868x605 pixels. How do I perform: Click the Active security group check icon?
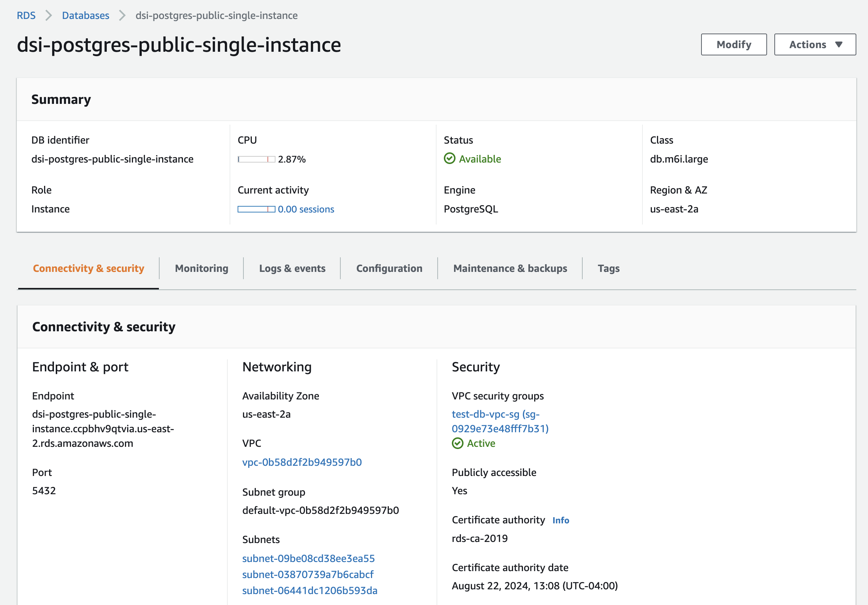click(457, 443)
